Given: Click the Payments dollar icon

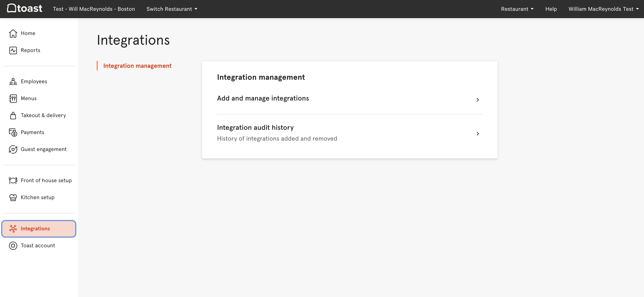Looking at the screenshot, I should tap(13, 132).
